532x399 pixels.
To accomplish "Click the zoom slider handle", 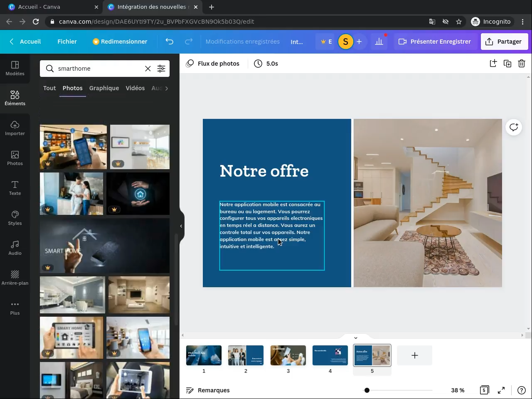I will pyautogui.click(x=367, y=390).
